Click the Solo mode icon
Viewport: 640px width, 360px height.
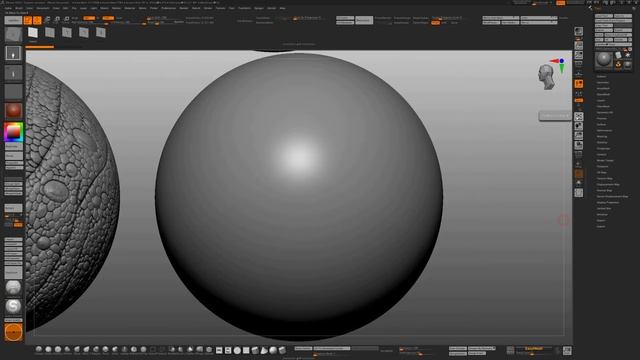coord(578,183)
